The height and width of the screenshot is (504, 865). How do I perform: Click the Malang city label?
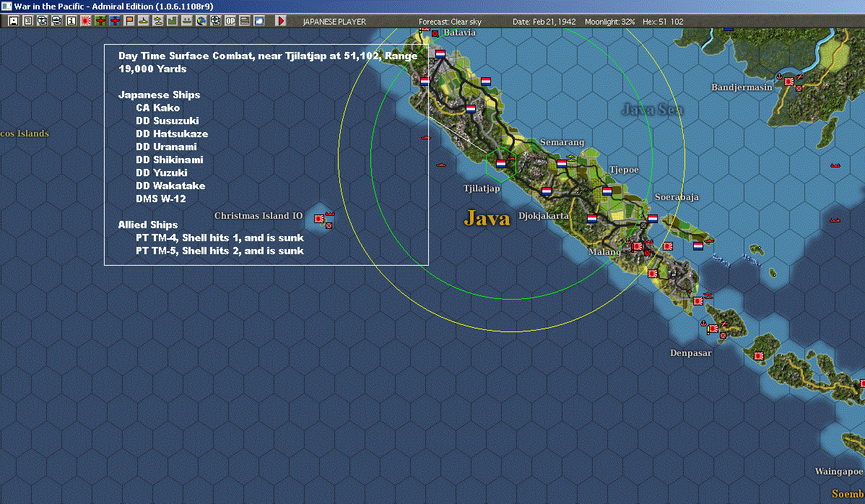coord(604,251)
